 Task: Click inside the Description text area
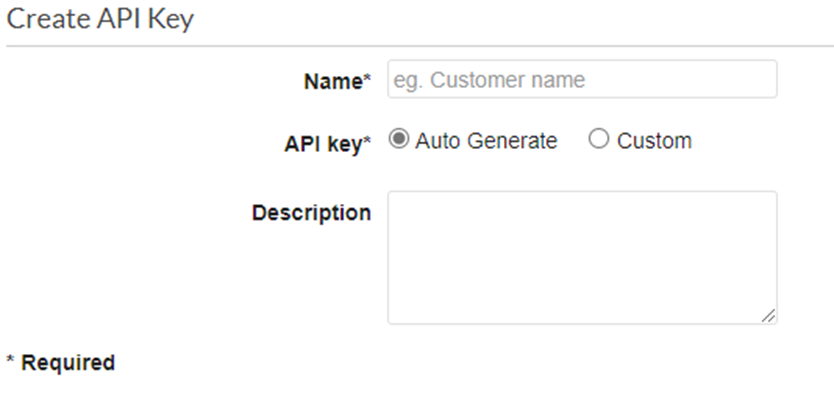point(582,257)
